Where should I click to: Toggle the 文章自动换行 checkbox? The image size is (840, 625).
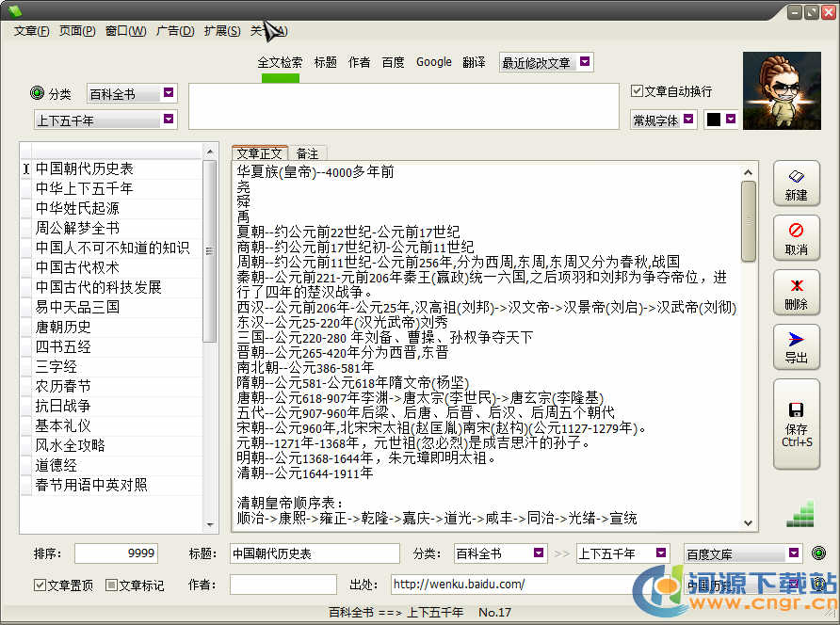tap(638, 91)
